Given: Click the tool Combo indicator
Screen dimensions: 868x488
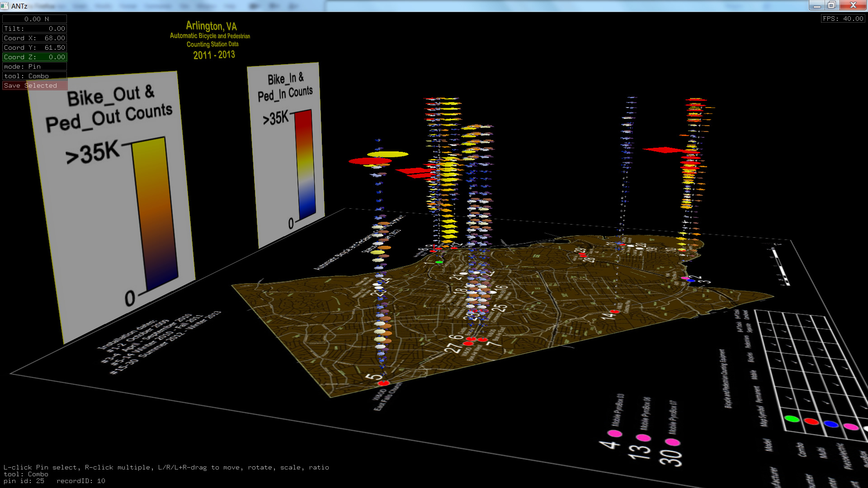Looking at the screenshot, I should (x=34, y=76).
